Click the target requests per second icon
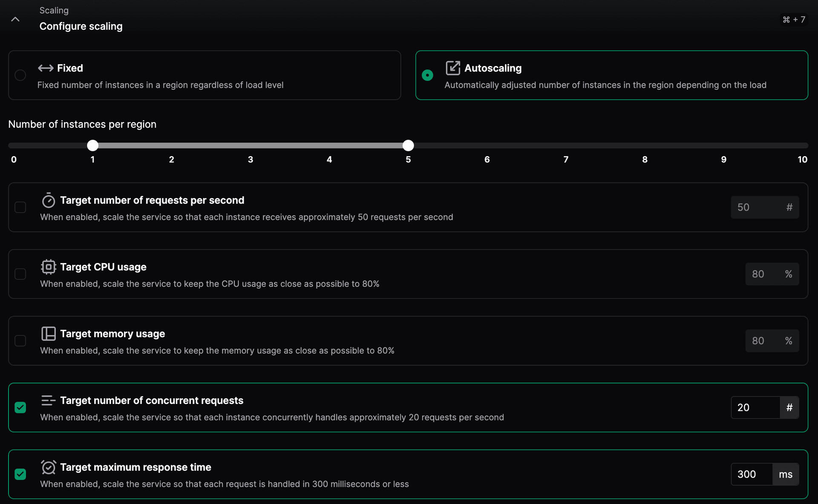Screen dimensions: 818x504 48,200
